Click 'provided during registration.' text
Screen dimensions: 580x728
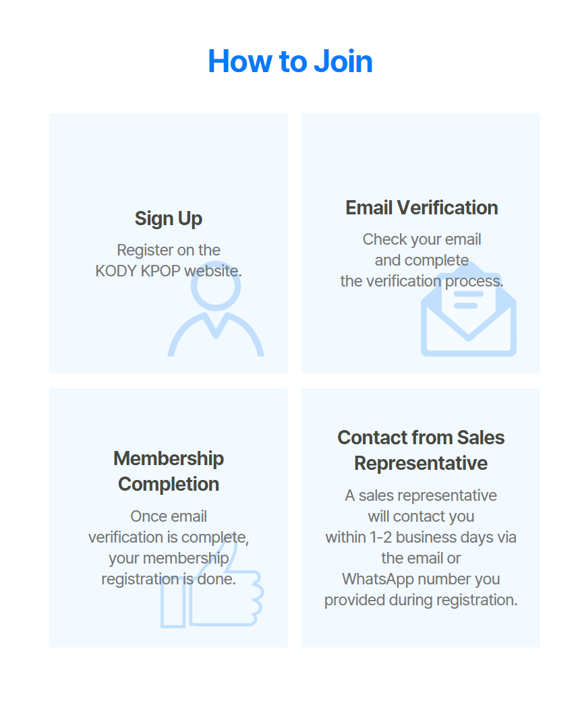[x=421, y=600]
